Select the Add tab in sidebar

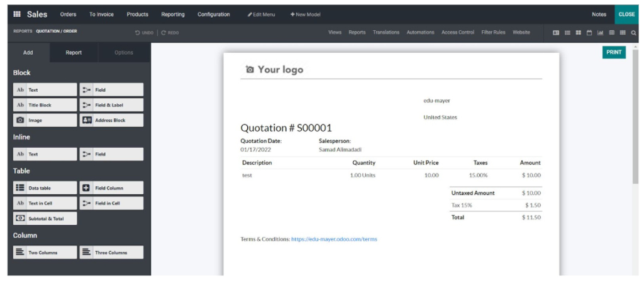(x=28, y=53)
